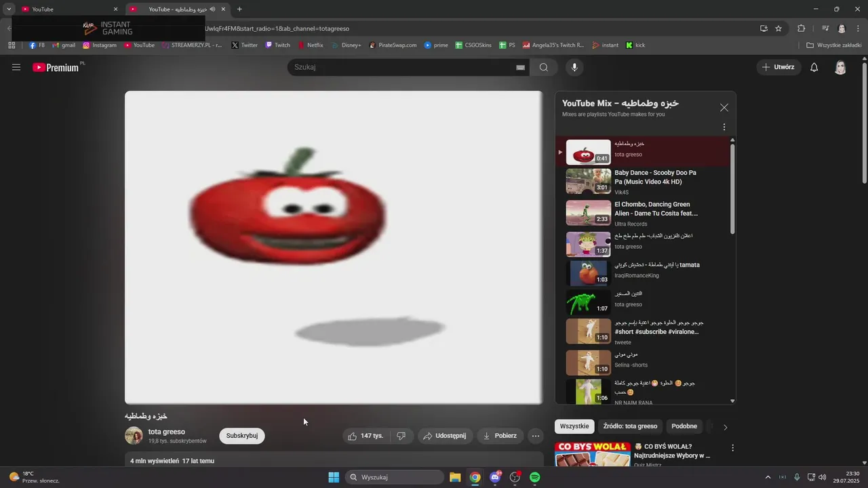
Task: Click the tota greeso channel avatar
Action: 134,436
